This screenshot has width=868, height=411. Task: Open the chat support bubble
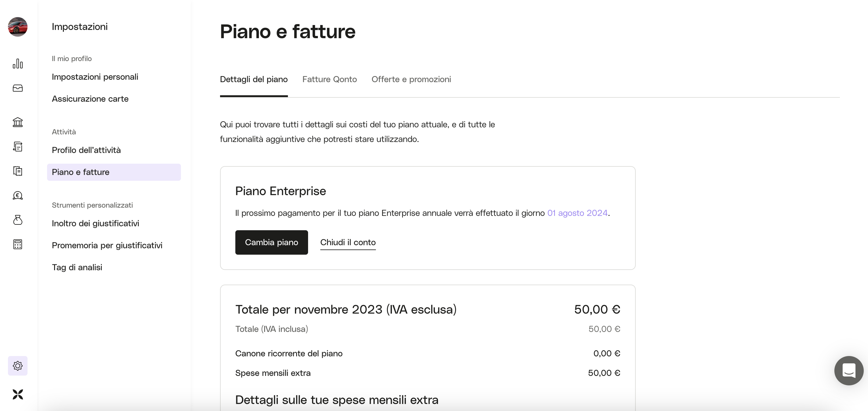click(848, 371)
